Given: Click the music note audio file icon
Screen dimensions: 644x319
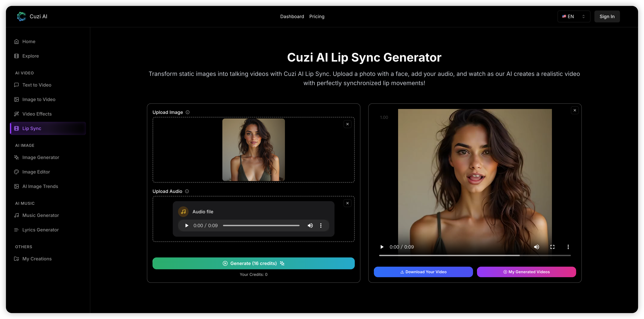Looking at the screenshot, I should [x=183, y=212].
